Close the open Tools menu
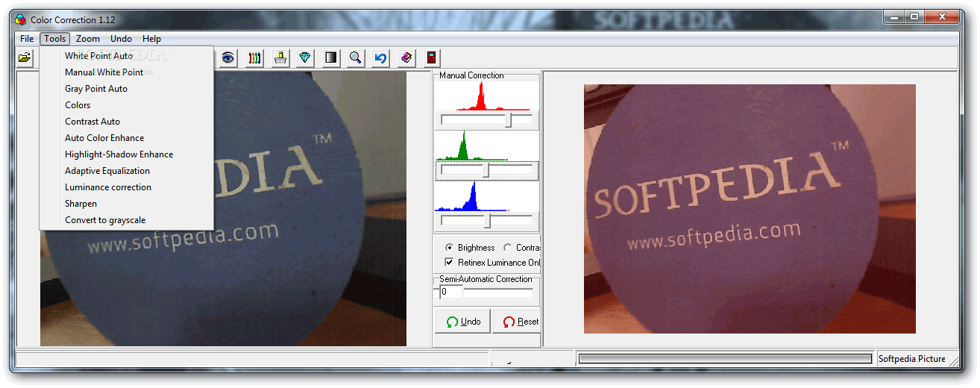980x388 pixels. pyautogui.click(x=55, y=39)
